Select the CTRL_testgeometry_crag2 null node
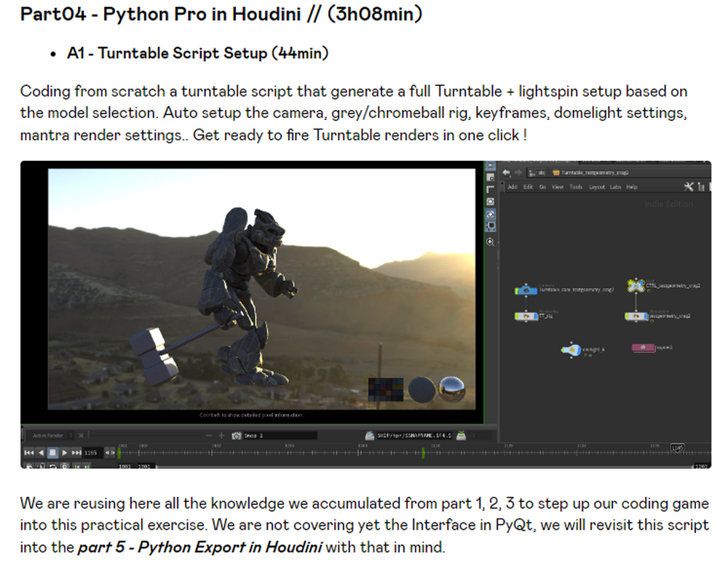 click(x=636, y=285)
